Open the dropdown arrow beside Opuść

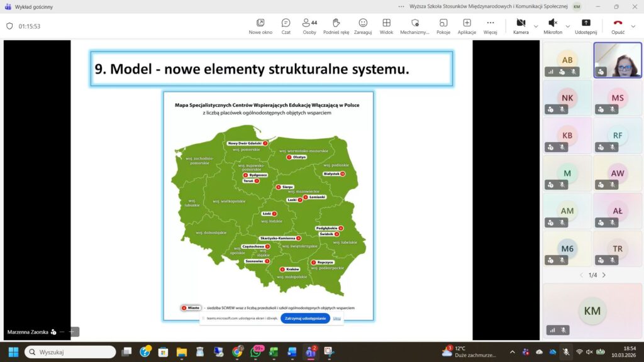click(633, 26)
